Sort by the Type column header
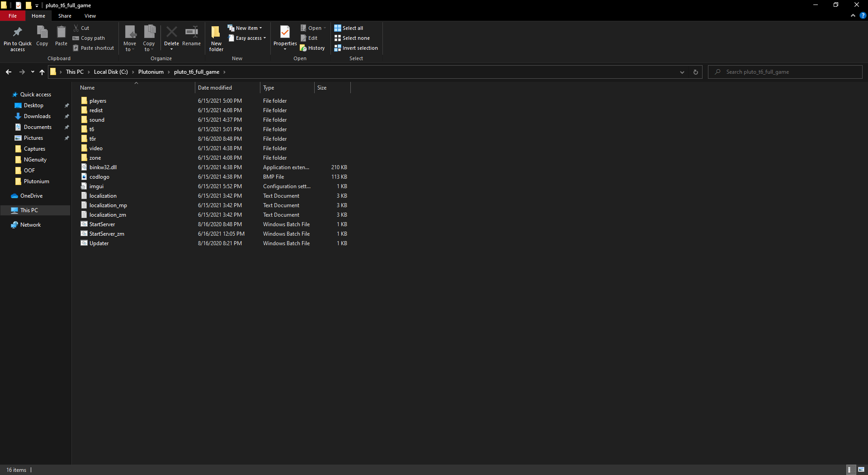This screenshot has width=868, height=475. [287, 88]
